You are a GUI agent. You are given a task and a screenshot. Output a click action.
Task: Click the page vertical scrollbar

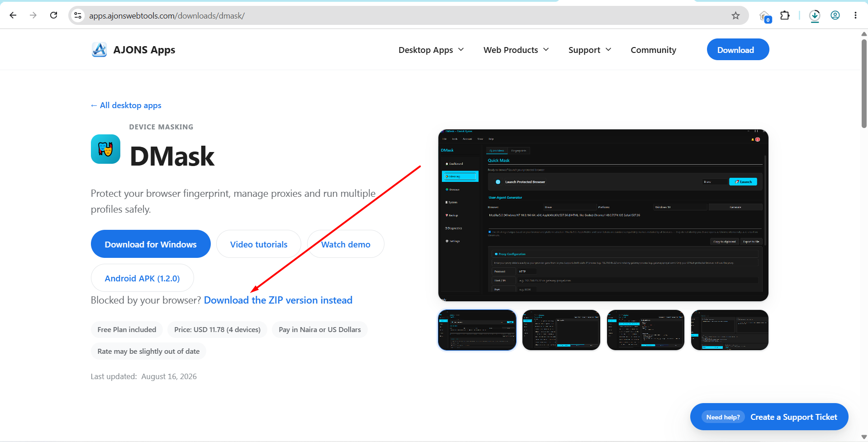(864, 84)
